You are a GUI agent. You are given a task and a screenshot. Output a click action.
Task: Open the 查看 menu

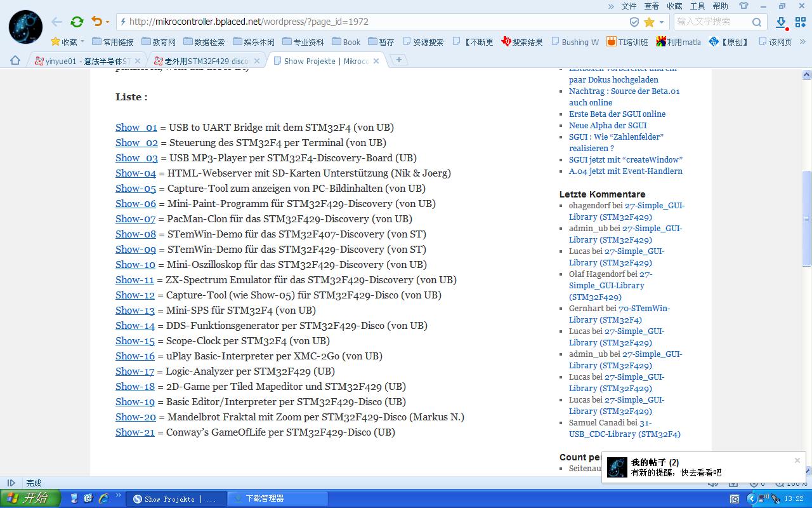(652, 6)
